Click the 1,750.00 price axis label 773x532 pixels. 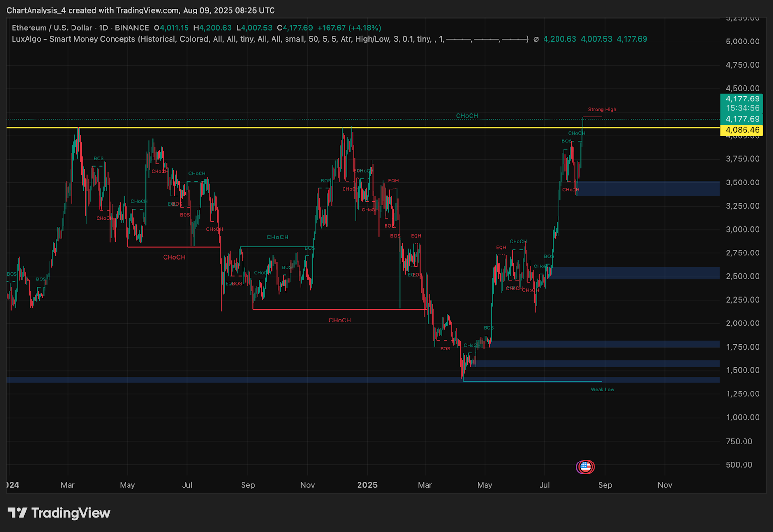pyautogui.click(x=742, y=347)
